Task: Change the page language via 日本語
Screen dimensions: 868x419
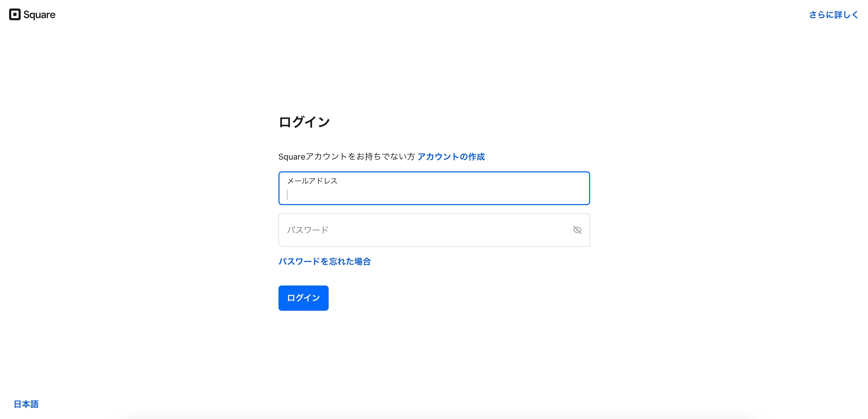Action: coord(25,404)
